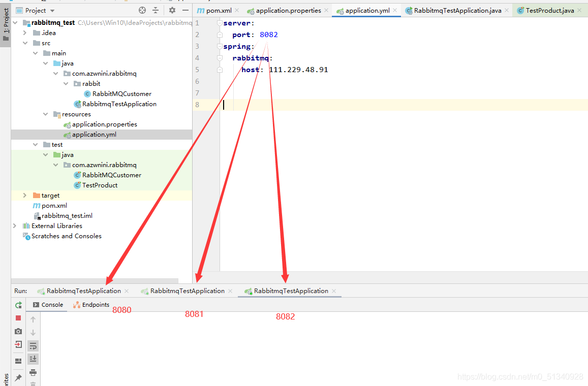The image size is (588, 386).
Task: Open the 1: Project side tool window tab
Action: pyautogui.click(x=6, y=24)
